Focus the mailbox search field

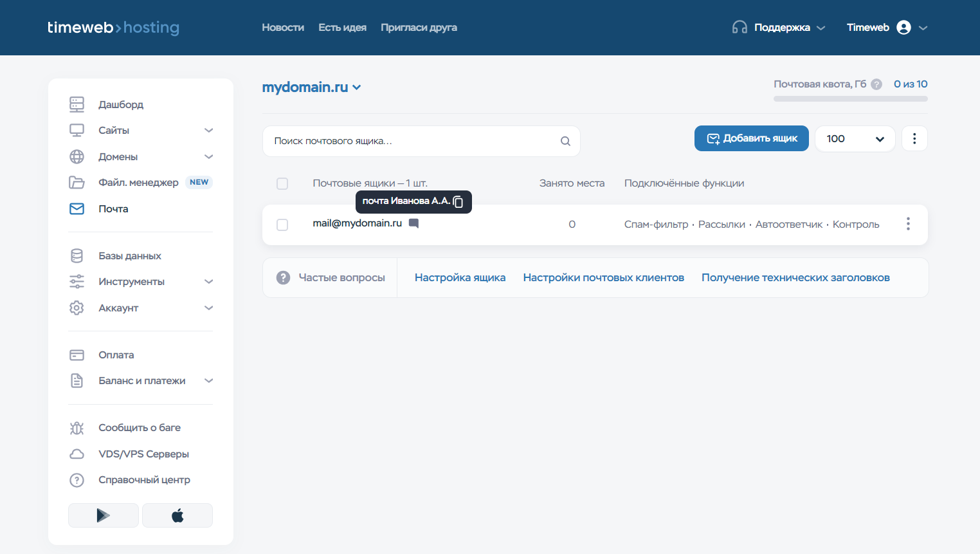click(412, 141)
